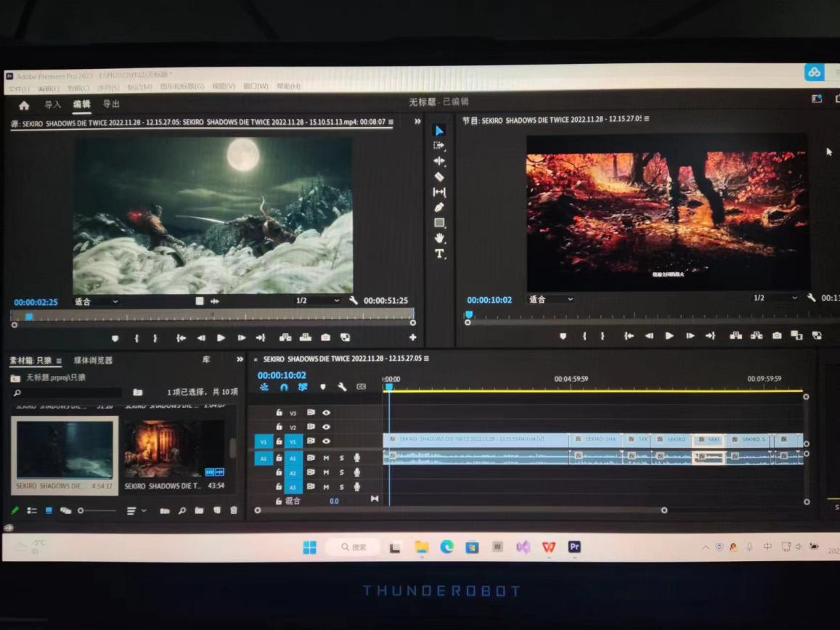Choose the Ripple Edit tool
Viewport: 840px width, 630px height.
pos(439,161)
